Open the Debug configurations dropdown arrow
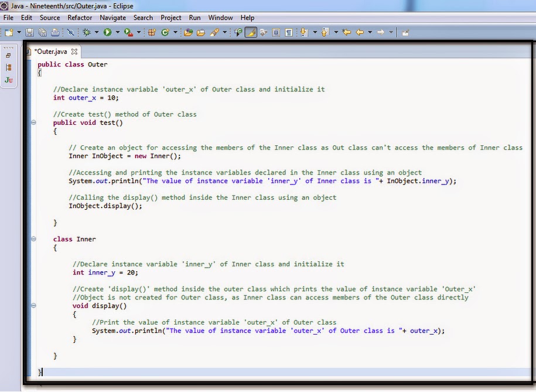This screenshot has height=392, width=536. [97, 32]
